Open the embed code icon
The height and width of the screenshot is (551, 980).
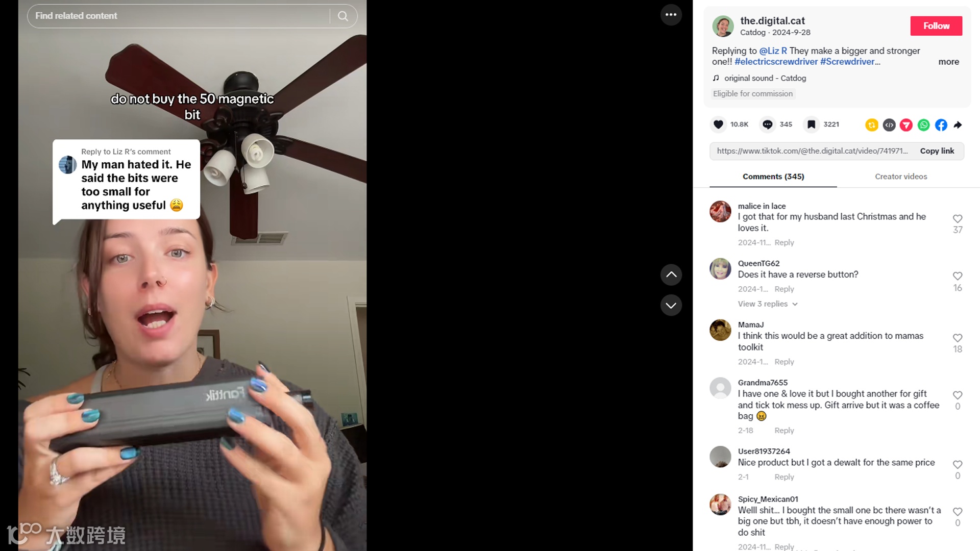(x=889, y=125)
